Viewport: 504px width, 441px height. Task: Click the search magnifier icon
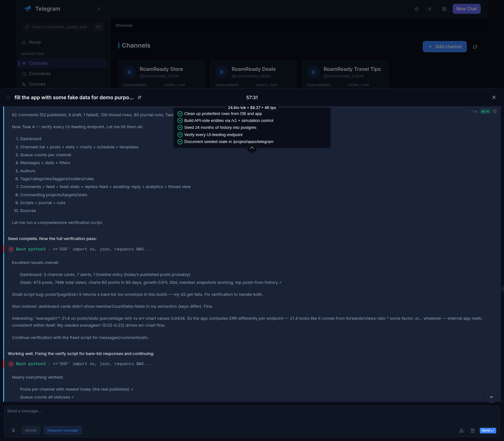click(27, 27)
